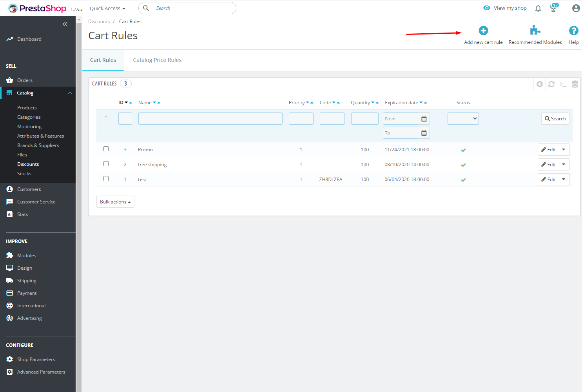Click the Add new cart rule plus icon
Viewport: 582px width, 392px height.
[x=483, y=31]
